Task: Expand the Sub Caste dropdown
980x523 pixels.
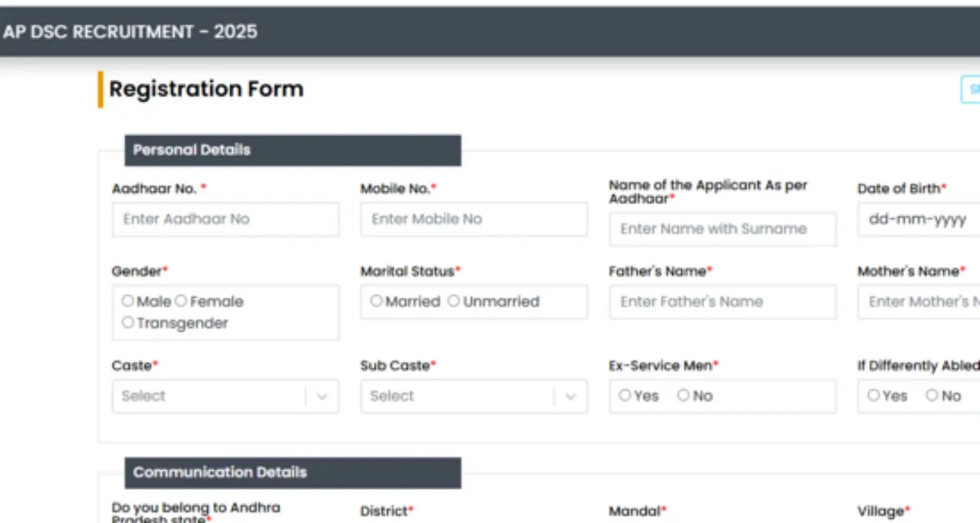Action: click(x=474, y=396)
